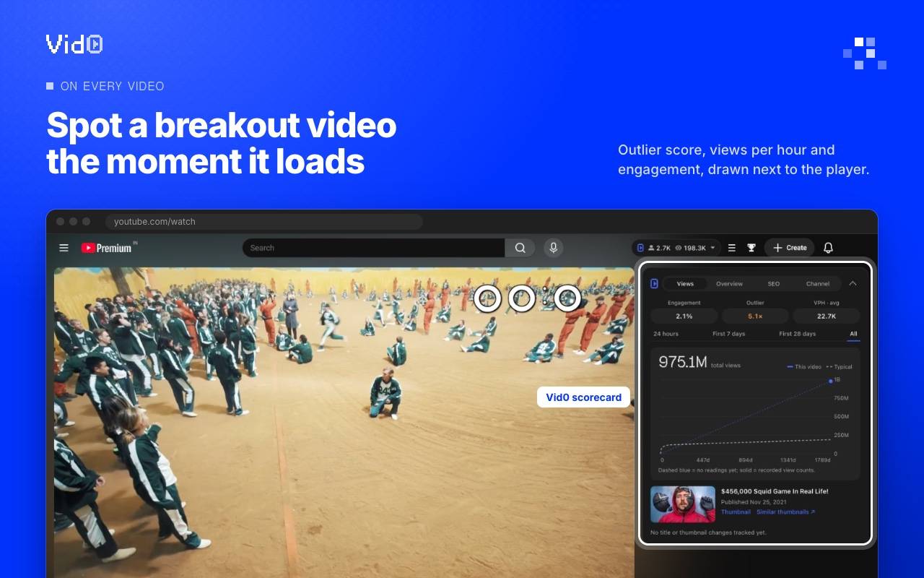Open the SEO tab

coord(773,284)
